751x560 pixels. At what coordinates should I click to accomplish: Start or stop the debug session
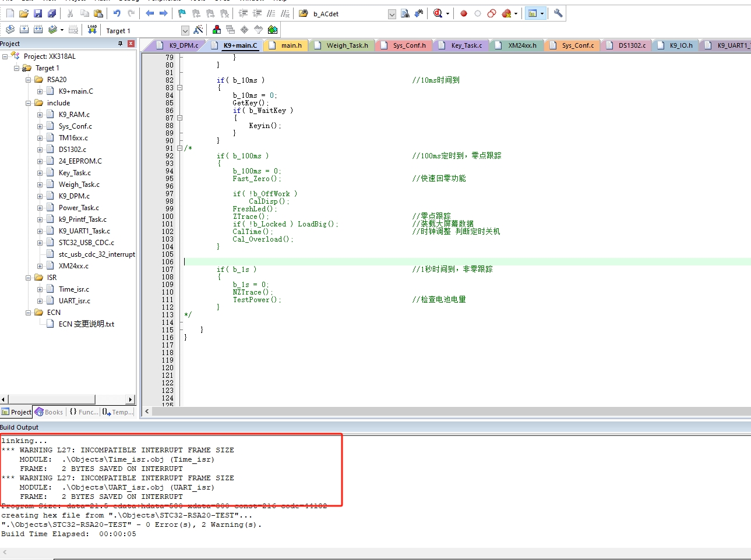pos(438,13)
